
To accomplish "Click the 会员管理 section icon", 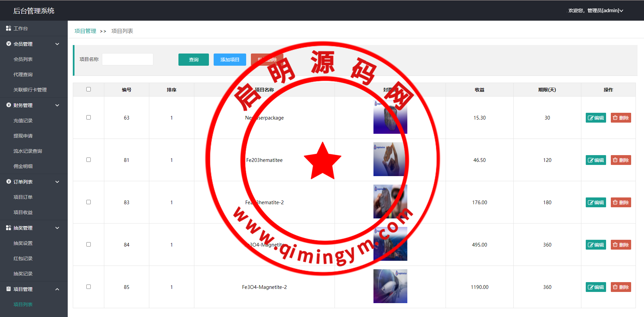I will pos(9,44).
